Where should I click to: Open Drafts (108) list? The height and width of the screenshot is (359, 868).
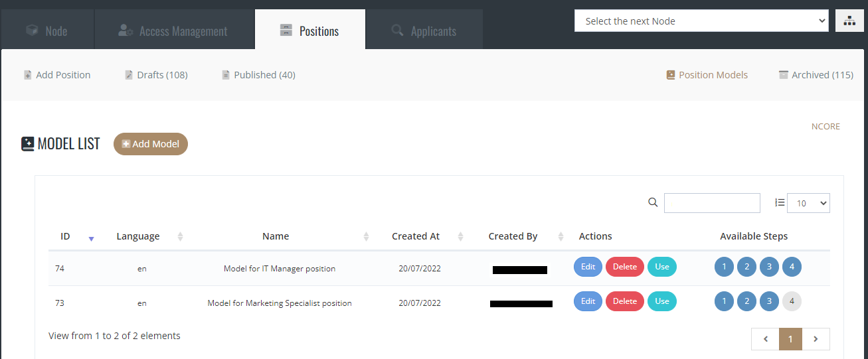156,75
